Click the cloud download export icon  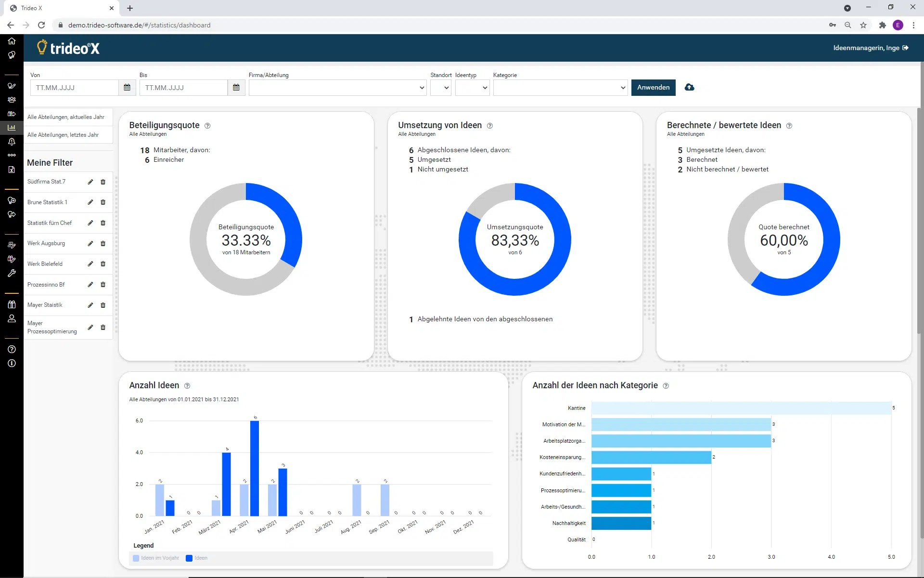(x=689, y=87)
